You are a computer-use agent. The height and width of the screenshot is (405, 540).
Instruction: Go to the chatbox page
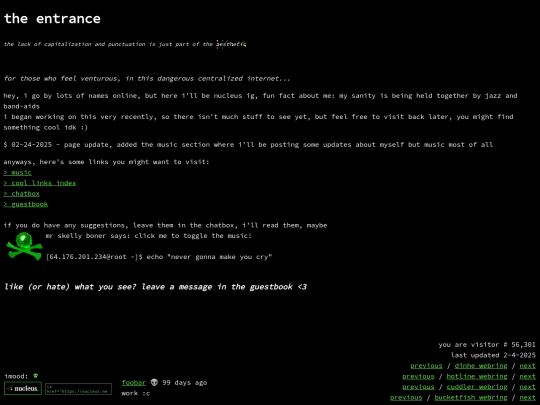21,194
